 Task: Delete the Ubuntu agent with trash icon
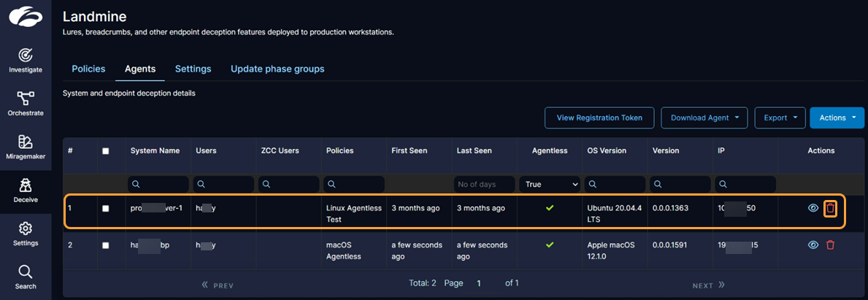click(x=830, y=209)
